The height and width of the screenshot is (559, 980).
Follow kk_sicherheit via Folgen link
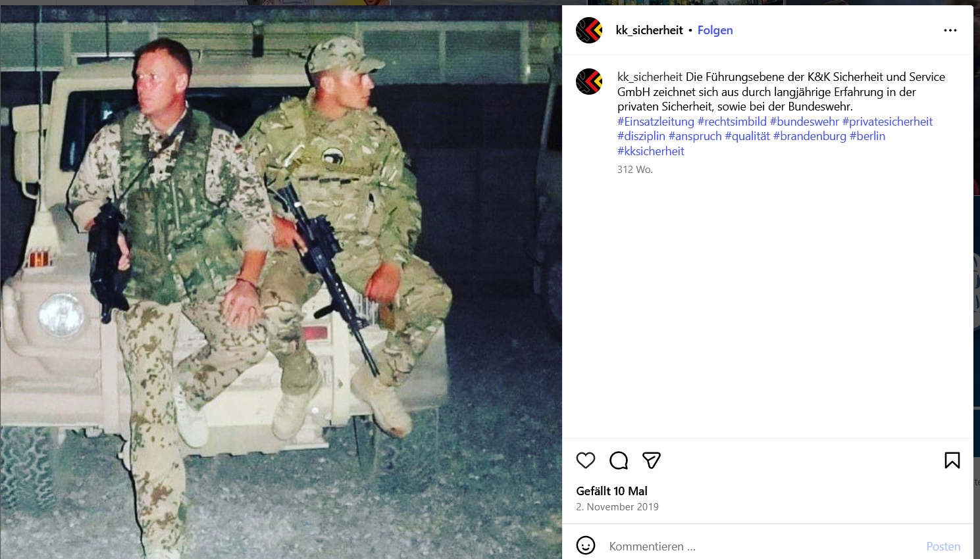715,30
